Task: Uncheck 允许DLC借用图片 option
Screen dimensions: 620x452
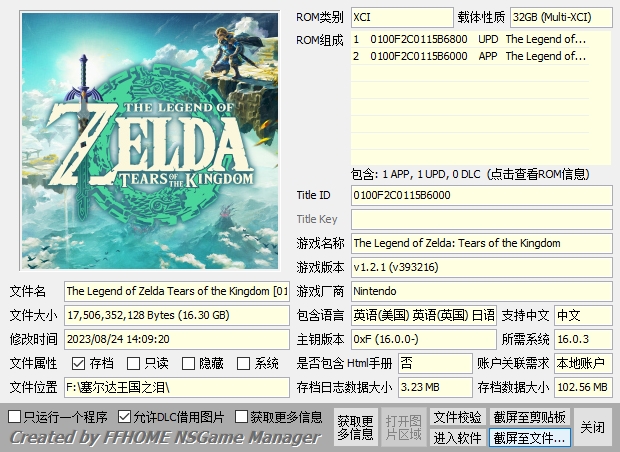Action: [124, 416]
